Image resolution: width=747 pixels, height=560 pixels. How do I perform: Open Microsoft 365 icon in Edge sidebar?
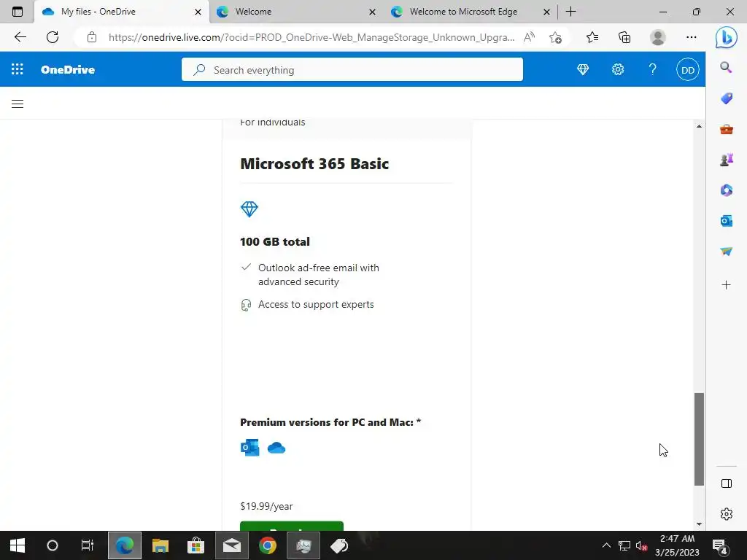726,190
